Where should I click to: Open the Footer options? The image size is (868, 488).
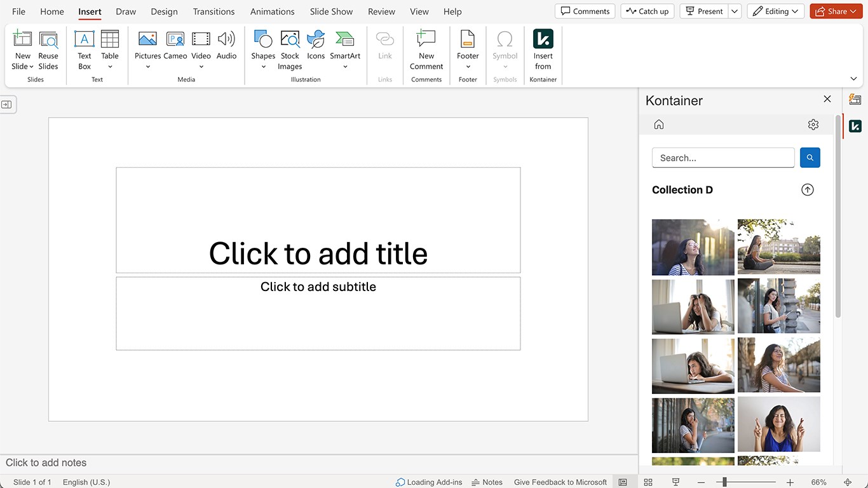click(468, 50)
